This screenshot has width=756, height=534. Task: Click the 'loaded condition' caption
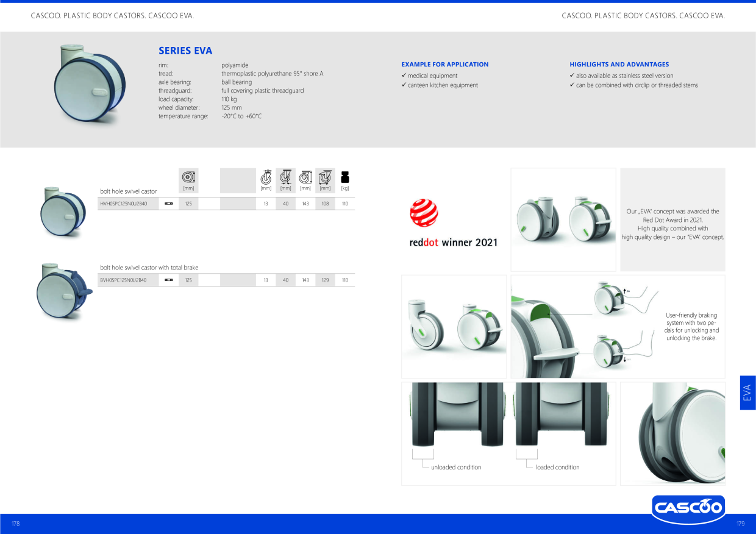point(558,468)
